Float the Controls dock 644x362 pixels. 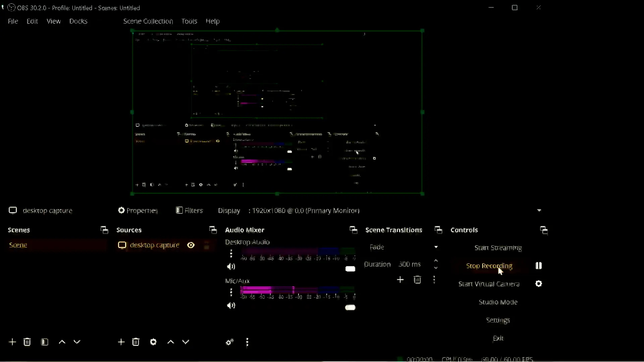tap(544, 230)
